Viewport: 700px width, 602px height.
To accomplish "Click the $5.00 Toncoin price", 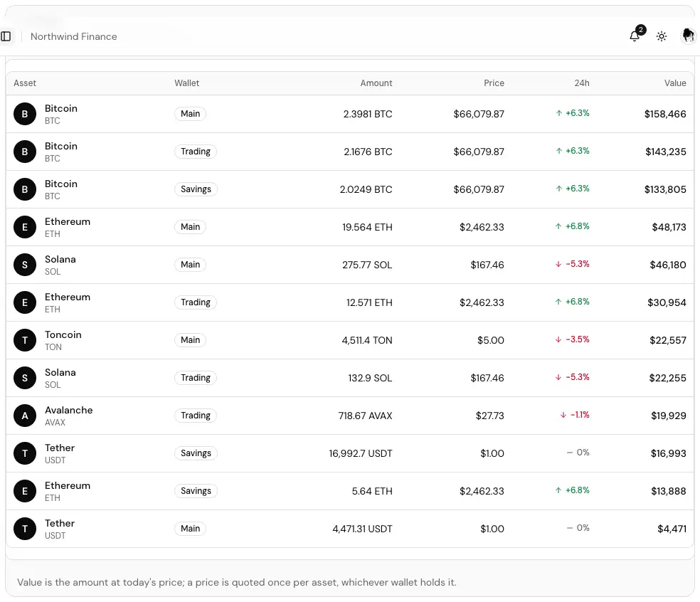I will 491,341.
